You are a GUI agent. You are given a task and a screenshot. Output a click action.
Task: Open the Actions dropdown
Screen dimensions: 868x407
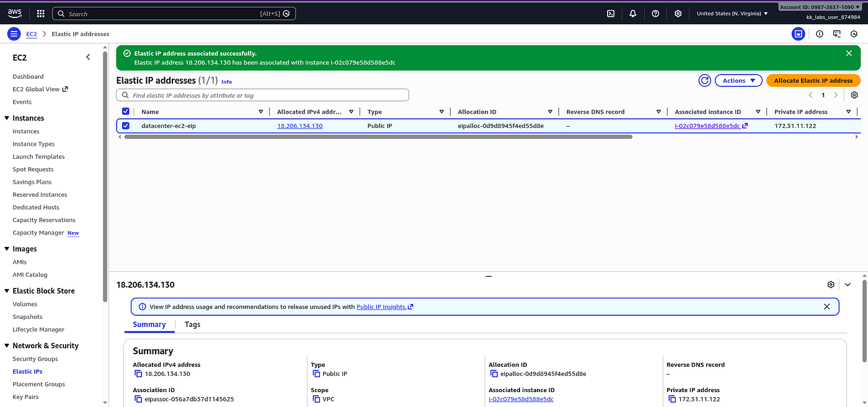point(738,81)
